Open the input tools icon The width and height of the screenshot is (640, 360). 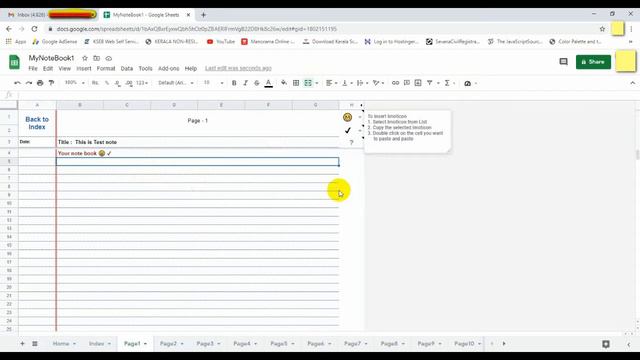tap(468, 83)
